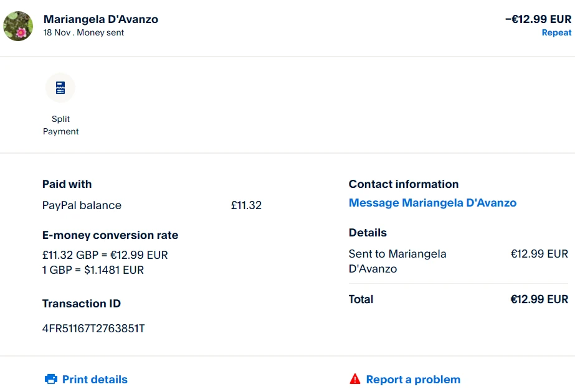Click the Sent to Mariangela D'Avanzo detail line
This screenshot has height=392, width=575.
(397, 261)
